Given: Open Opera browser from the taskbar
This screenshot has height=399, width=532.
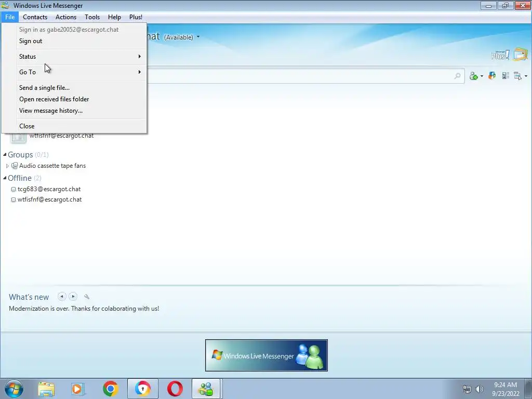Looking at the screenshot, I should click(175, 389).
